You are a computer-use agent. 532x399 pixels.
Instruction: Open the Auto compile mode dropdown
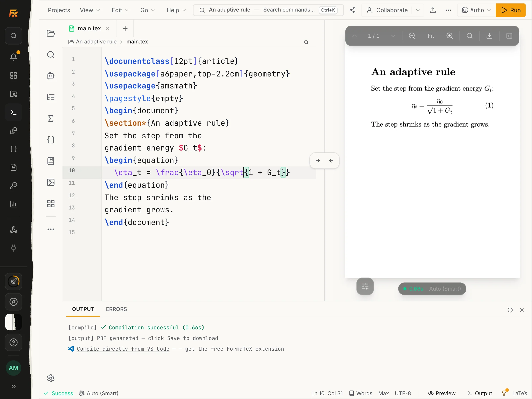(476, 10)
